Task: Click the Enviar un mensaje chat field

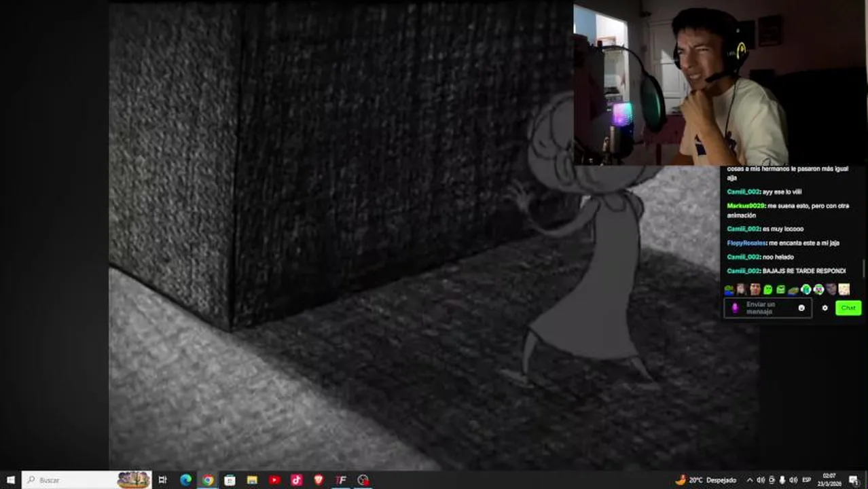Action: (x=769, y=308)
